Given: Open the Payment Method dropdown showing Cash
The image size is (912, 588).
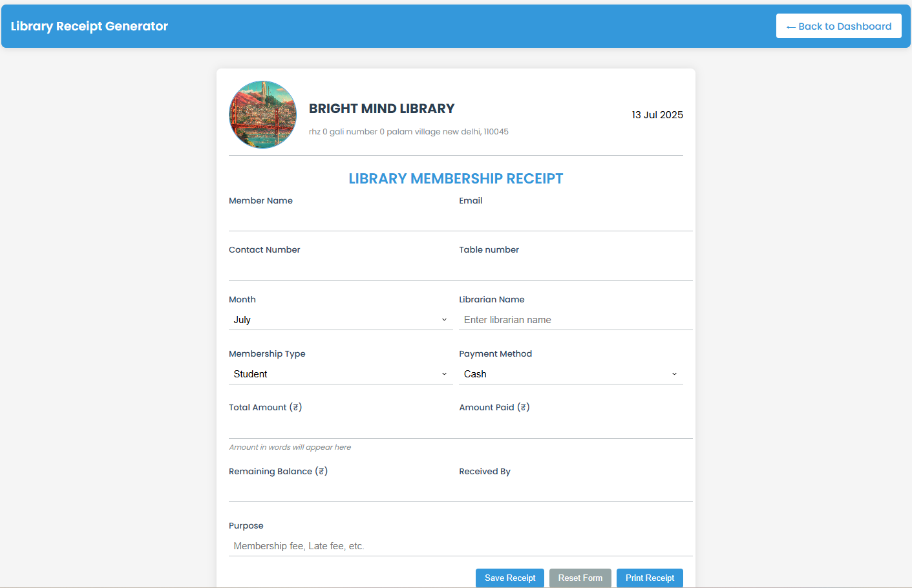Looking at the screenshot, I should tap(569, 373).
